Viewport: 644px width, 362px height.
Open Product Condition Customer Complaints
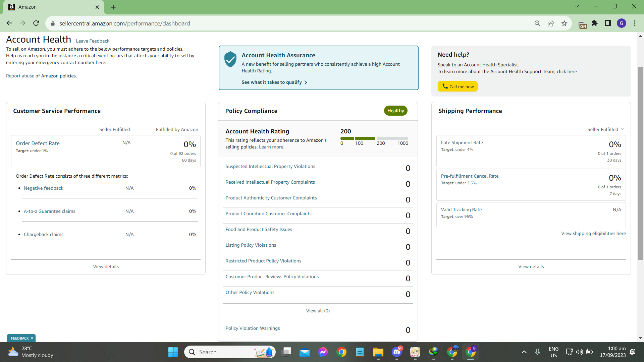tap(268, 214)
